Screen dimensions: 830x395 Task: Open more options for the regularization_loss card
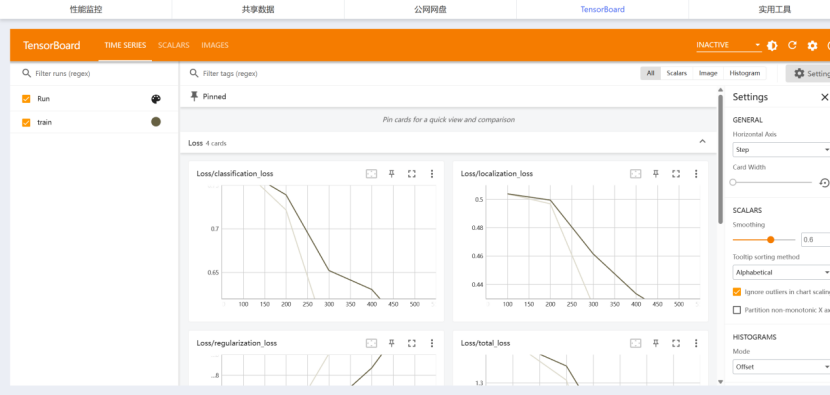pos(432,343)
